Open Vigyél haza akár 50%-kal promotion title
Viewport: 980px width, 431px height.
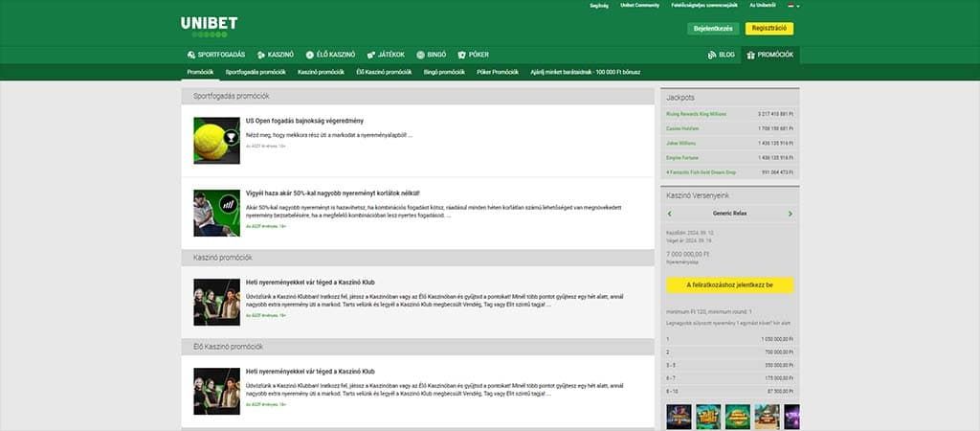332,193
